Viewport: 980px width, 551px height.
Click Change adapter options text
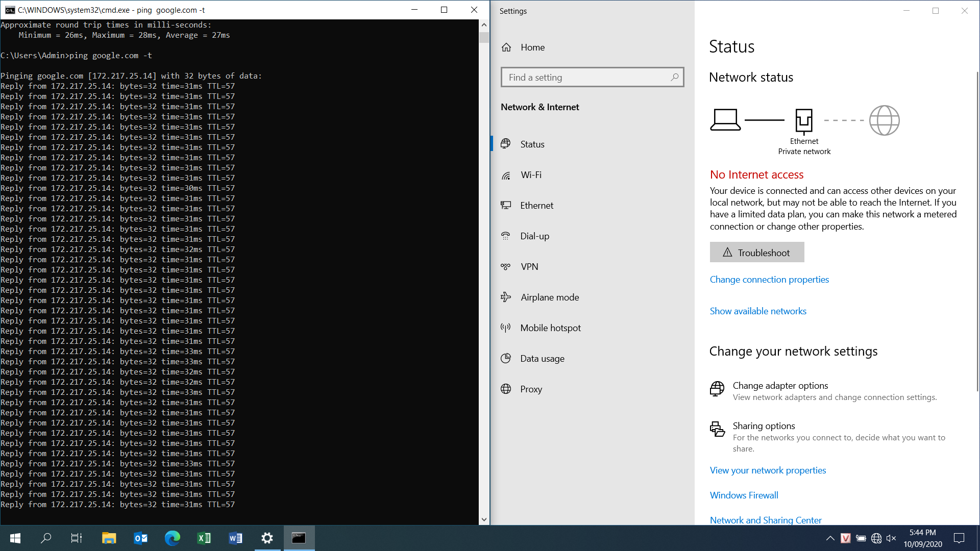pyautogui.click(x=780, y=386)
